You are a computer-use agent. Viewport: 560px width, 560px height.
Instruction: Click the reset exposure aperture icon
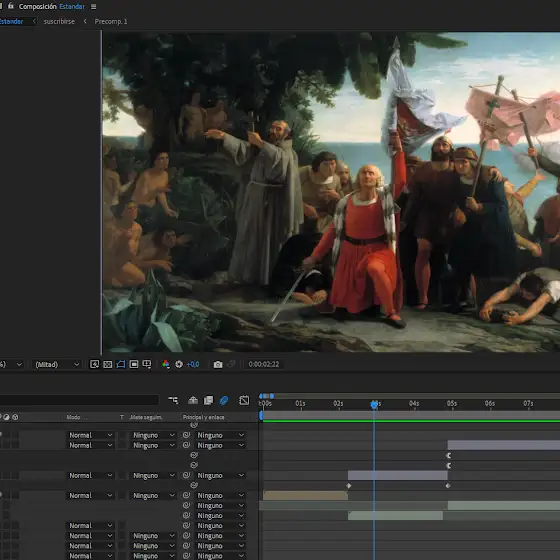pyautogui.click(x=179, y=364)
